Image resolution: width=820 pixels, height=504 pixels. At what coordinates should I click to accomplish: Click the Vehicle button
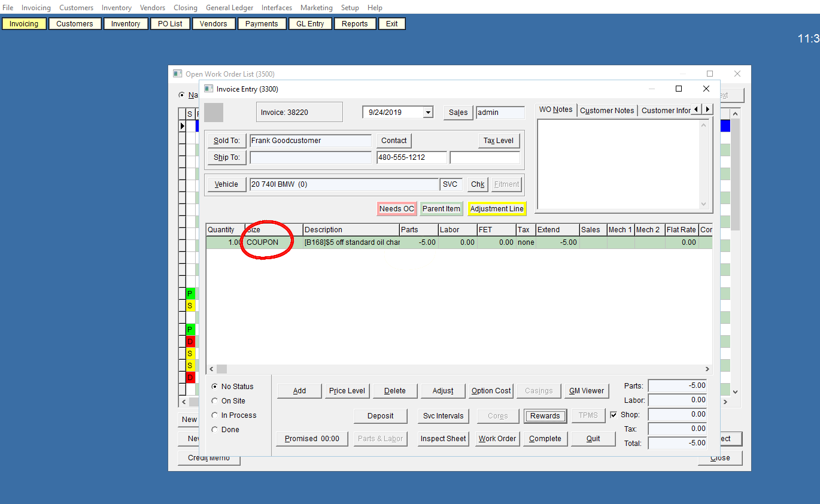(x=227, y=184)
